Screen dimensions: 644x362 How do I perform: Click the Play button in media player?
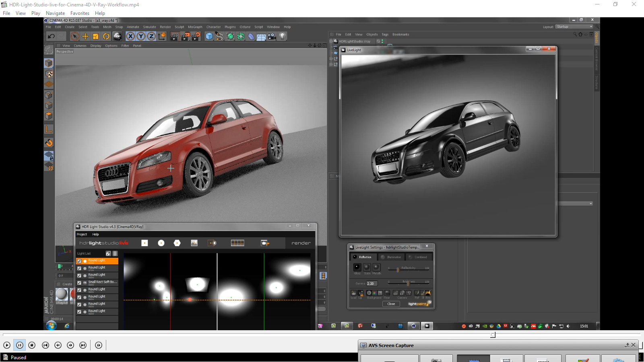point(7,345)
